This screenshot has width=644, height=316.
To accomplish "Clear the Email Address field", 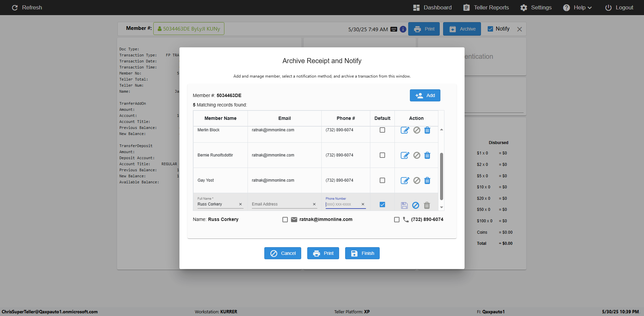I will click(x=314, y=204).
